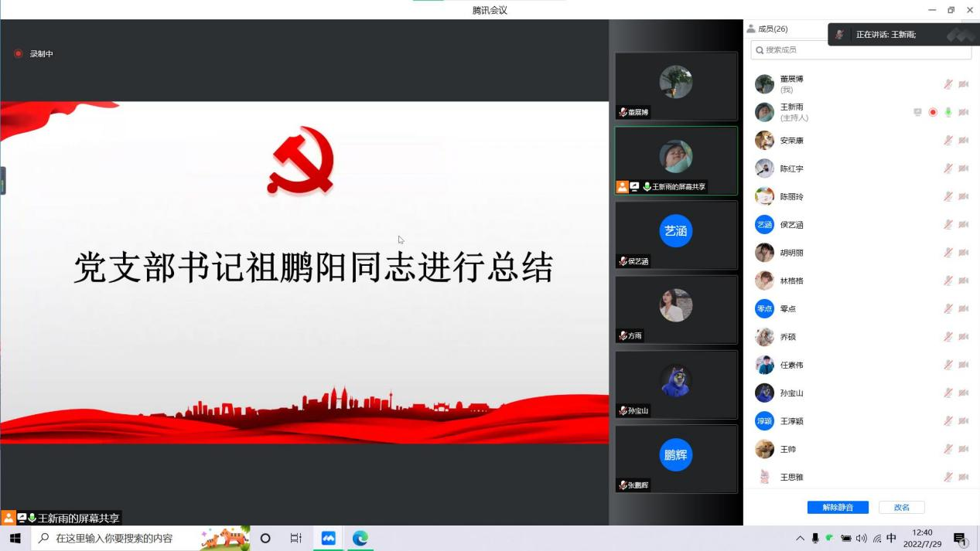
Task: Click the camera-off icon for 胡明丽
Action: click(964, 253)
